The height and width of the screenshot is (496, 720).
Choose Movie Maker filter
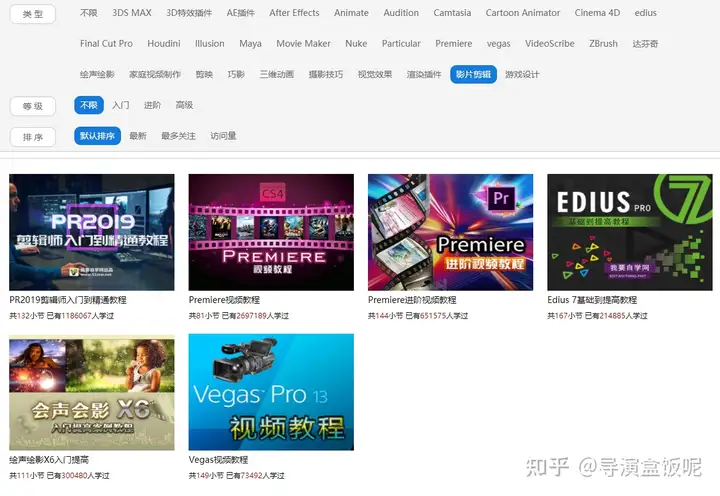point(304,44)
